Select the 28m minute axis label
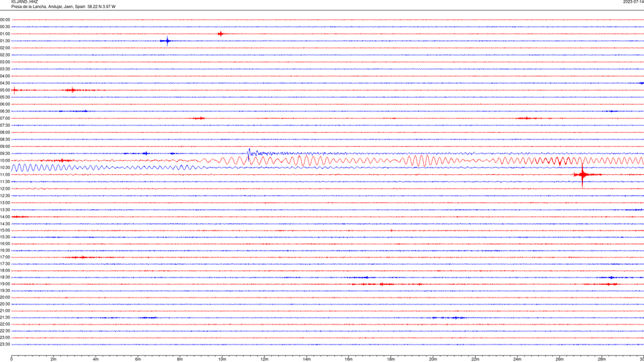644x362 pixels. [x=602, y=359]
